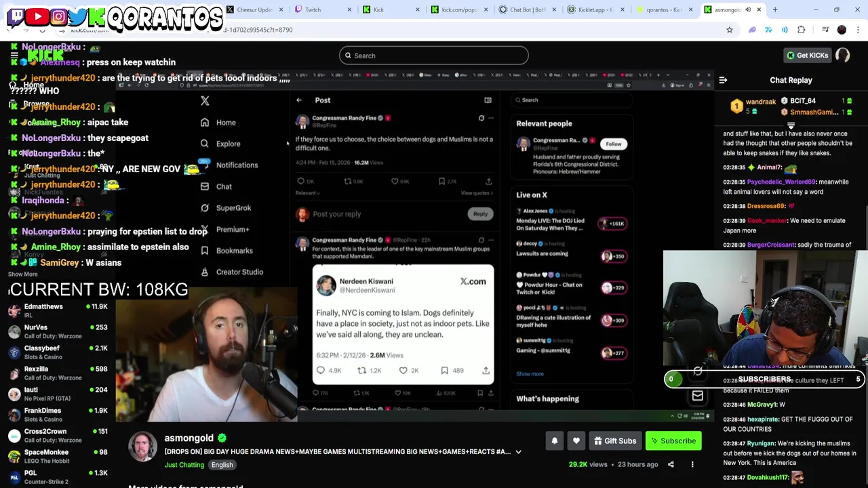Expand the chat leaderboard handle
The width and height of the screenshot is (868, 488).
point(791,126)
